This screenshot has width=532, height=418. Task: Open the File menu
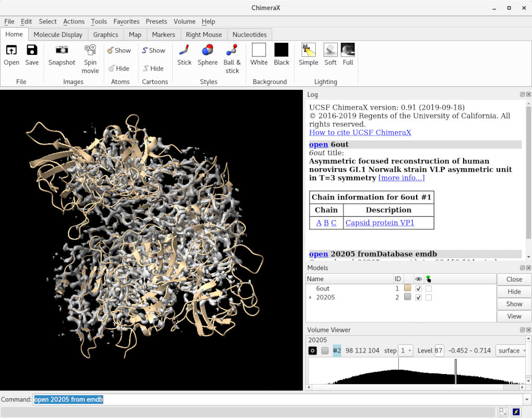coord(9,21)
